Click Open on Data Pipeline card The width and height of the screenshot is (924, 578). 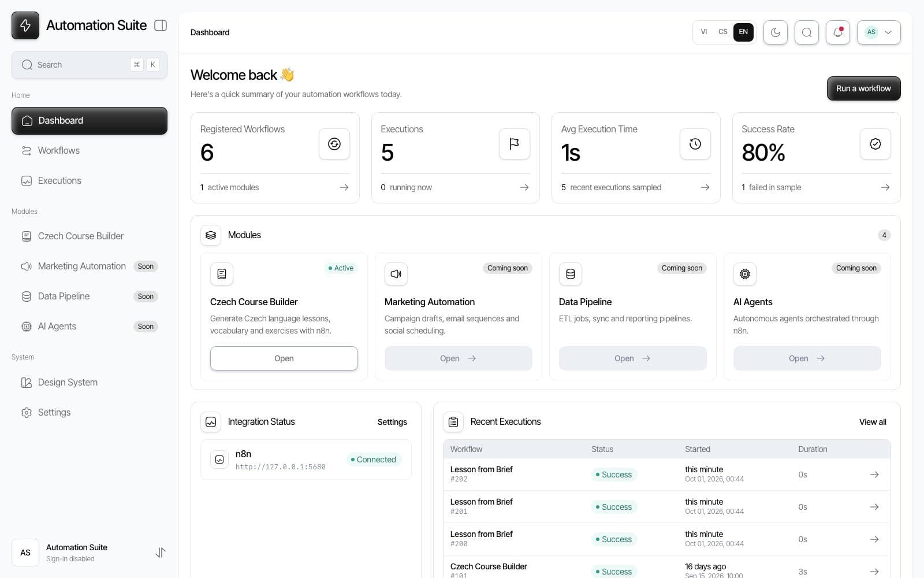click(x=633, y=358)
